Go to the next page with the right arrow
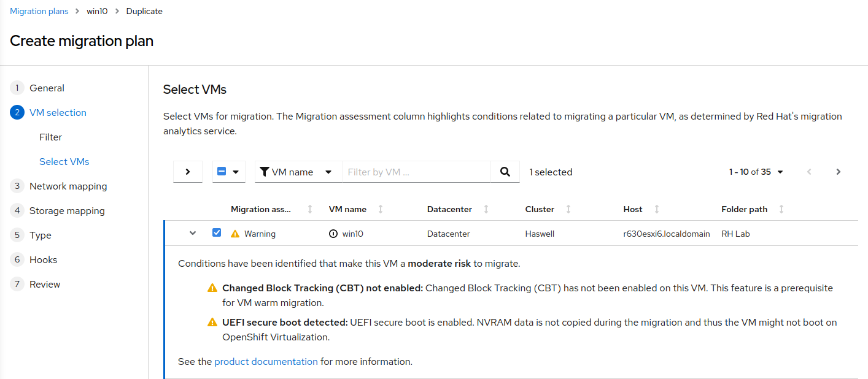 coord(838,172)
